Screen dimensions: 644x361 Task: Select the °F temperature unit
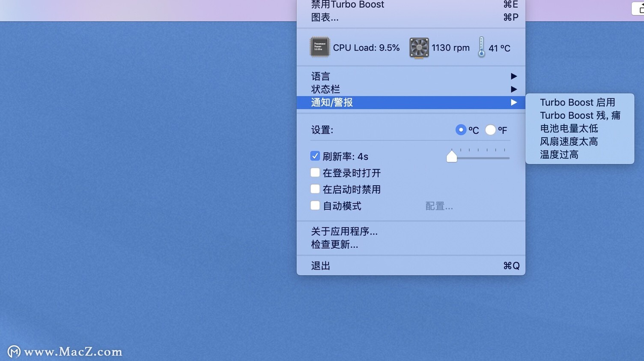[490, 129]
